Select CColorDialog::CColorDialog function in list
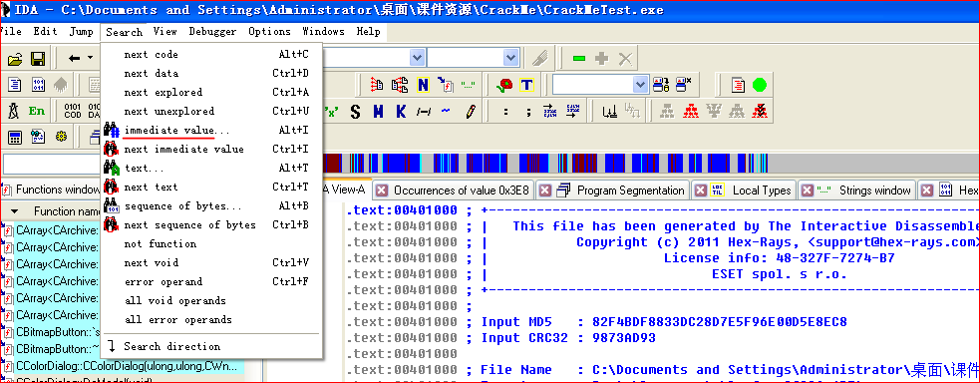 click(x=127, y=366)
